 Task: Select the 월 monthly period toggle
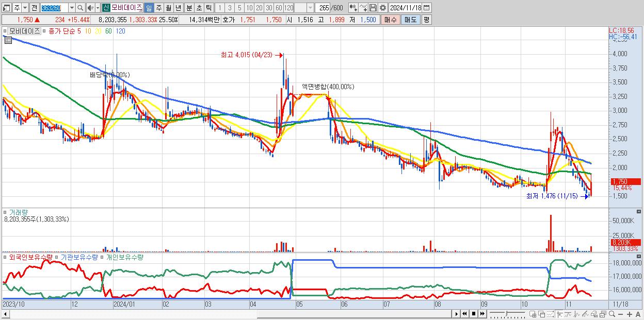168,8
